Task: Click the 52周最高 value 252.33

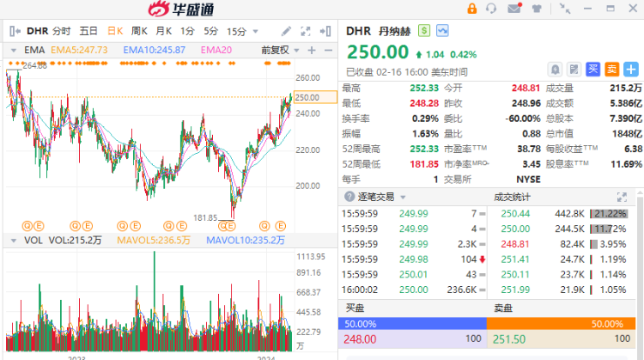Action: coord(424,149)
